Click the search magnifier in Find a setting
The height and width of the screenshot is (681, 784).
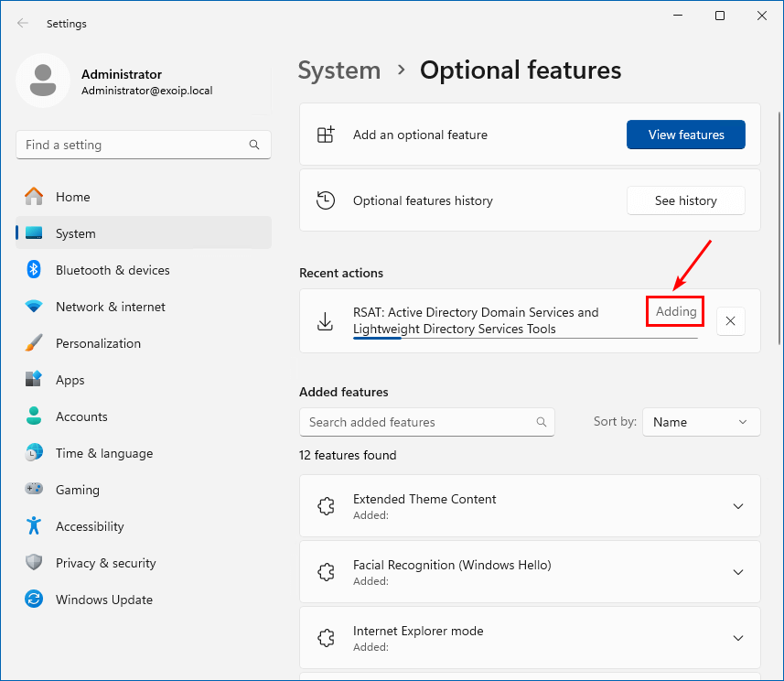tap(254, 145)
